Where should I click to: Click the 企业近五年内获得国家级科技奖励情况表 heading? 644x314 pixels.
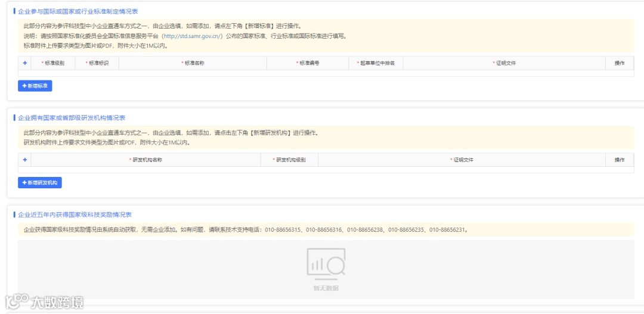(75, 214)
